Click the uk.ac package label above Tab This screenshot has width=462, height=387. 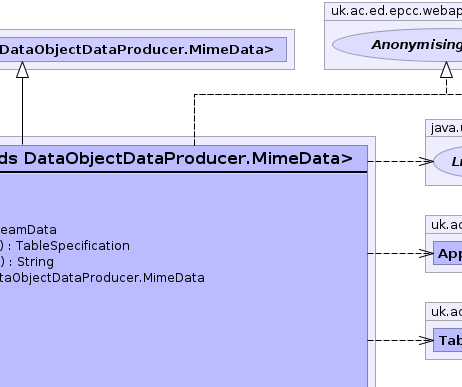(x=446, y=312)
